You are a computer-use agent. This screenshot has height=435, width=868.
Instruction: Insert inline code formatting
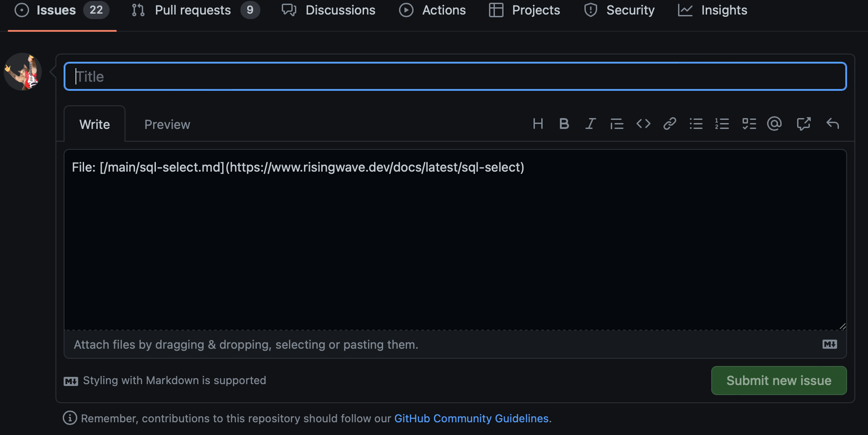643,124
